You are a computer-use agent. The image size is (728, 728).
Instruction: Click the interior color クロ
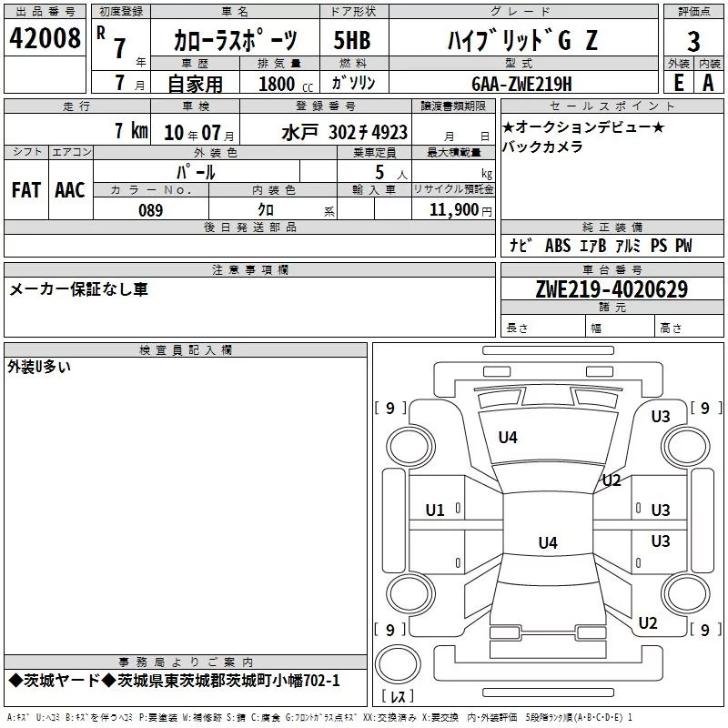coord(266,210)
